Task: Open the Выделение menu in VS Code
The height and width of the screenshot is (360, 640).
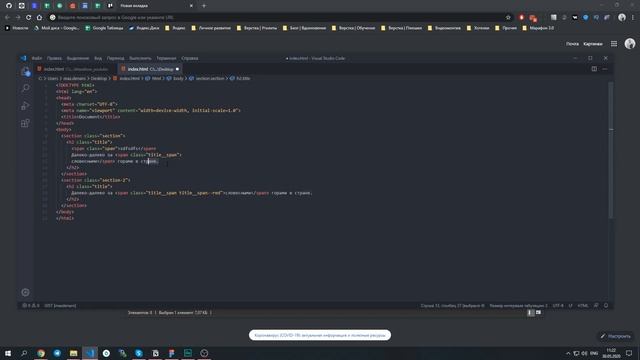Action: pyautogui.click(x=78, y=58)
